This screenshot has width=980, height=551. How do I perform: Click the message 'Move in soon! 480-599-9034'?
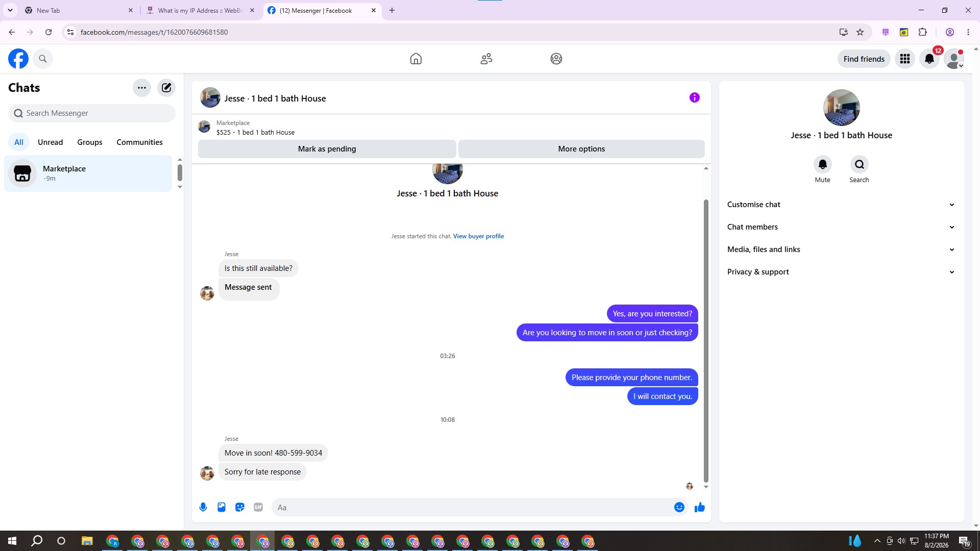coord(273,453)
